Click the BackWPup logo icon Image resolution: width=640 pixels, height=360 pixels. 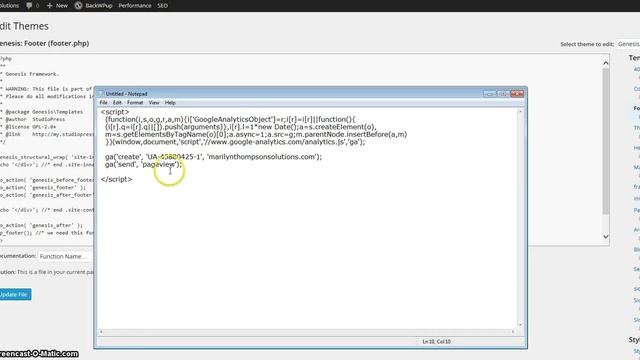pos(78,6)
